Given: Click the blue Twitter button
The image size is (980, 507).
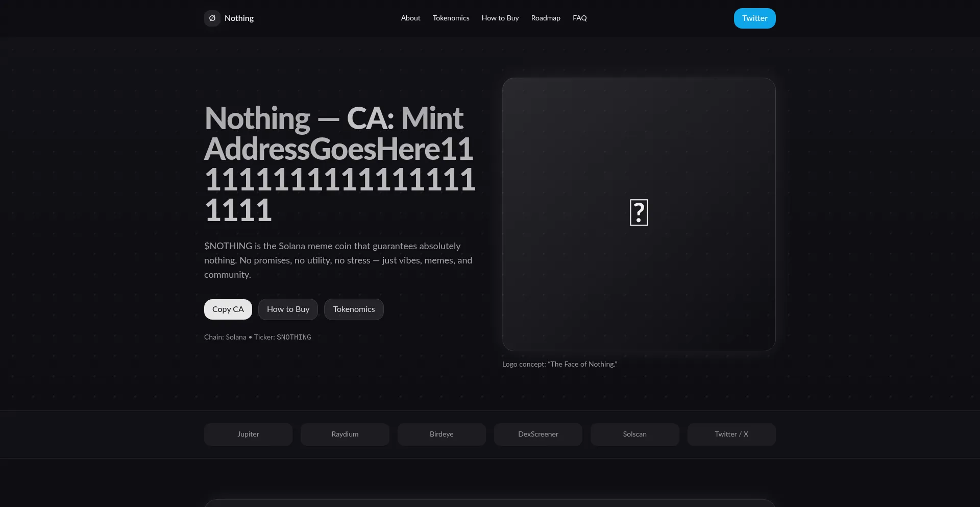Looking at the screenshot, I should point(754,18).
